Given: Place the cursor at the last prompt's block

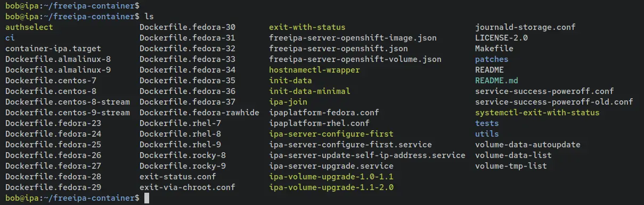Looking at the screenshot, I should coord(147,198).
